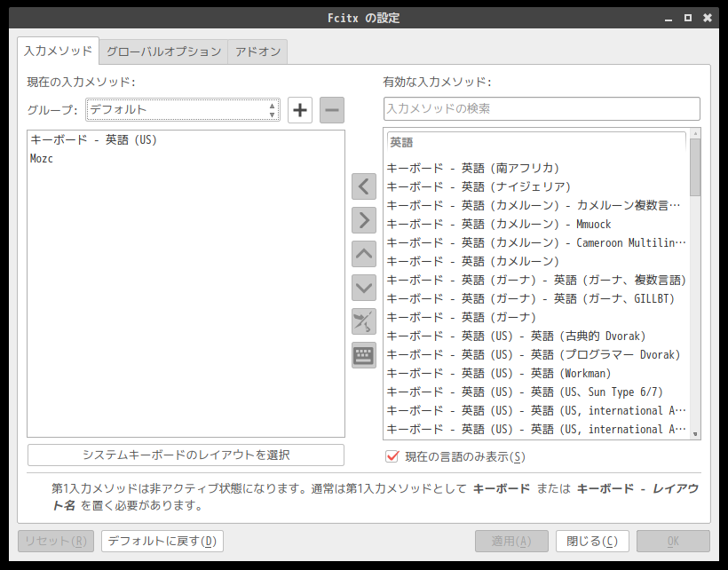Select 英語 (カメルーン) - Mmuock row
Image resolution: width=728 pixels, height=570 pixels.
pos(536,225)
